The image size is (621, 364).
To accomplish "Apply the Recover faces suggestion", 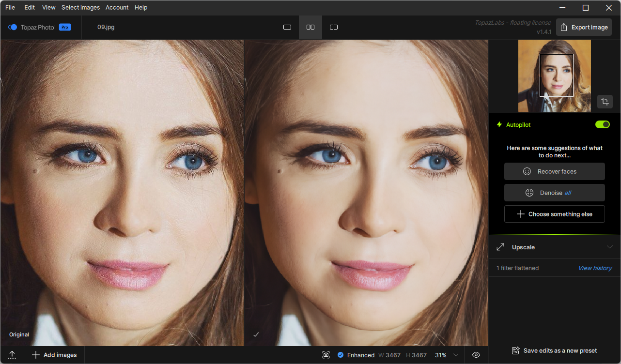I will coord(555,171).
